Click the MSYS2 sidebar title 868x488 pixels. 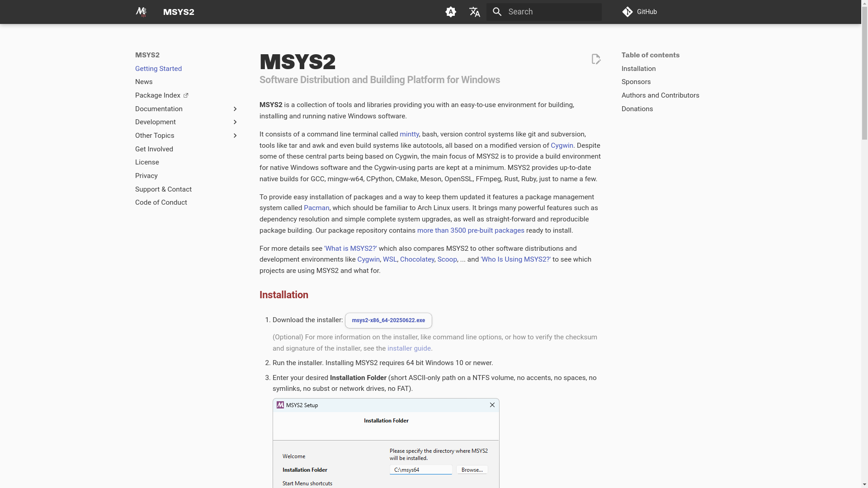pos(147,55)
